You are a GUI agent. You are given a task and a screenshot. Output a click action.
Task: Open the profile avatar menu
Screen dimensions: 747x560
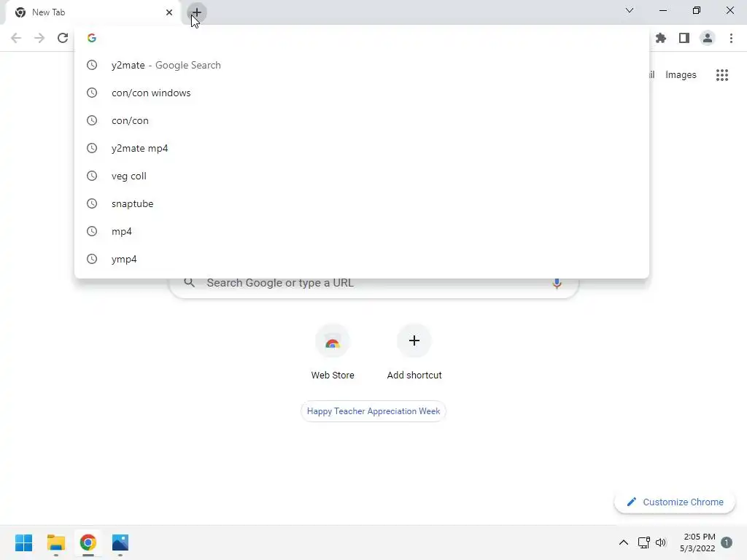(x=707, y=38)
